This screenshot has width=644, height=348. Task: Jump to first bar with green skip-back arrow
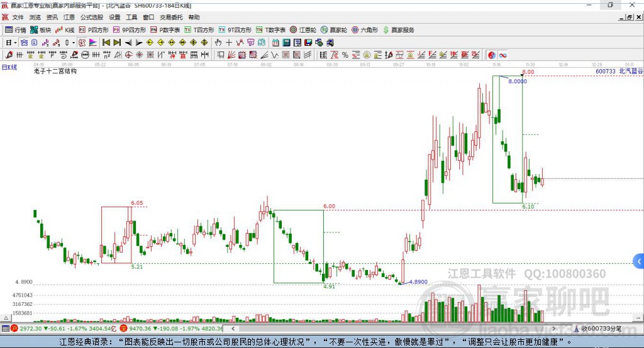(106, 43)
